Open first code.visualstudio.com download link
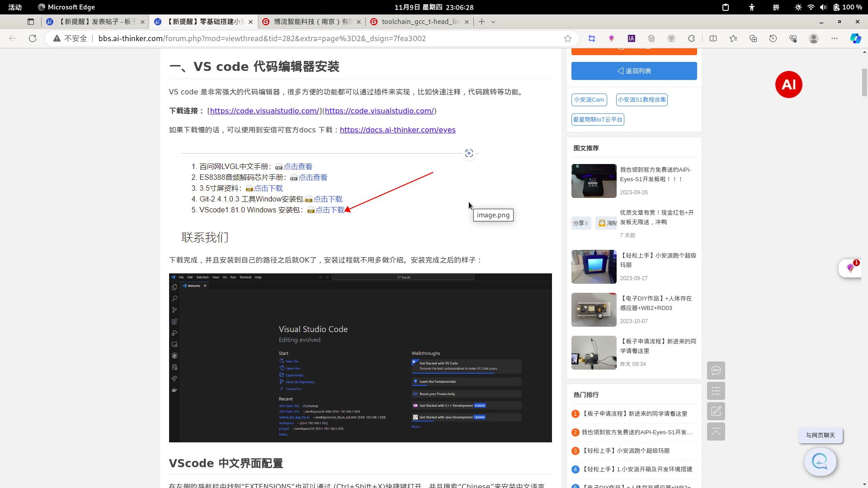868x488 pixels. point(264,111)
